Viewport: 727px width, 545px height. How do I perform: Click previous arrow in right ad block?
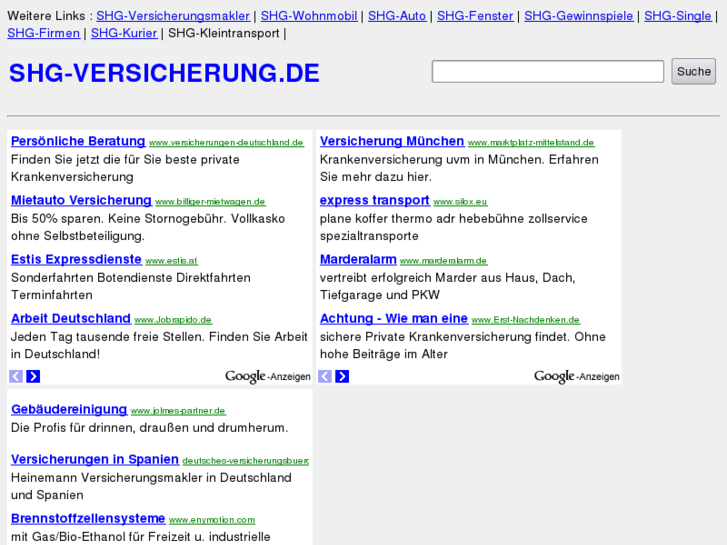coord(325,376)
